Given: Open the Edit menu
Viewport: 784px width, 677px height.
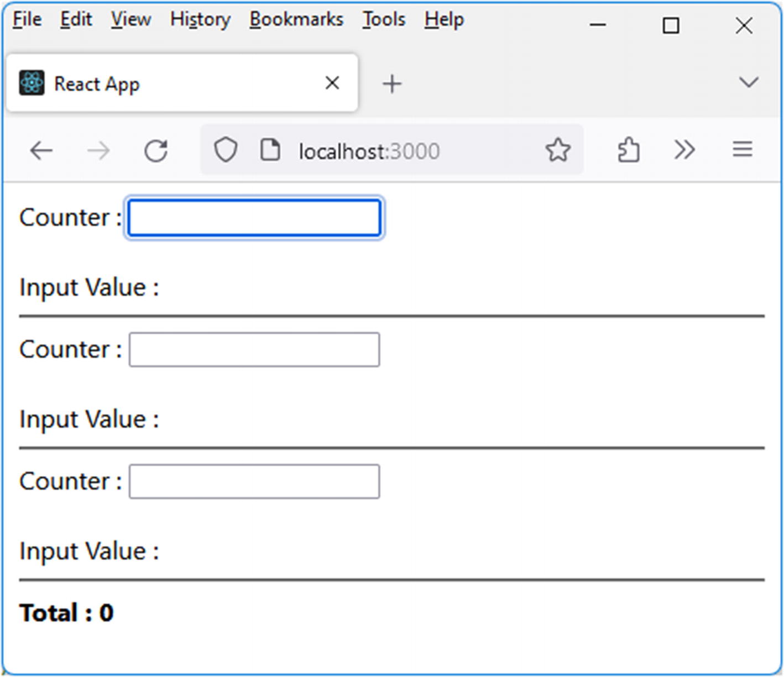Looking at the screenshot, I should (x=76, y=19).
